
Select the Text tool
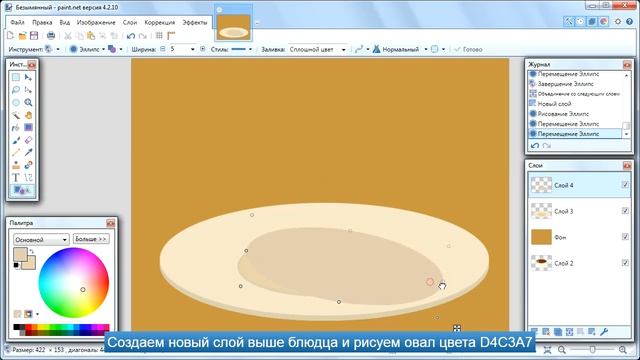pos(16,178)
